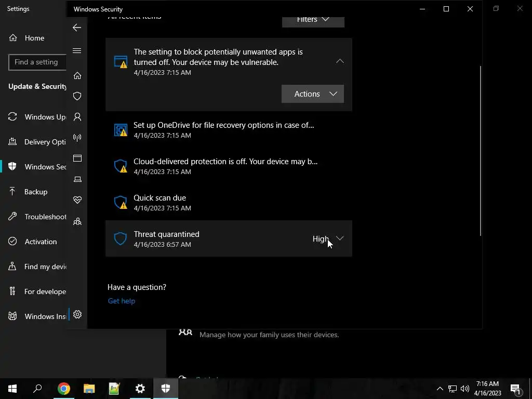Viewport: 532px width, 399px height.
Task: Open Troubleshoot in Settings sidebar
Action: pyautogui.click(x=33, y=217)
